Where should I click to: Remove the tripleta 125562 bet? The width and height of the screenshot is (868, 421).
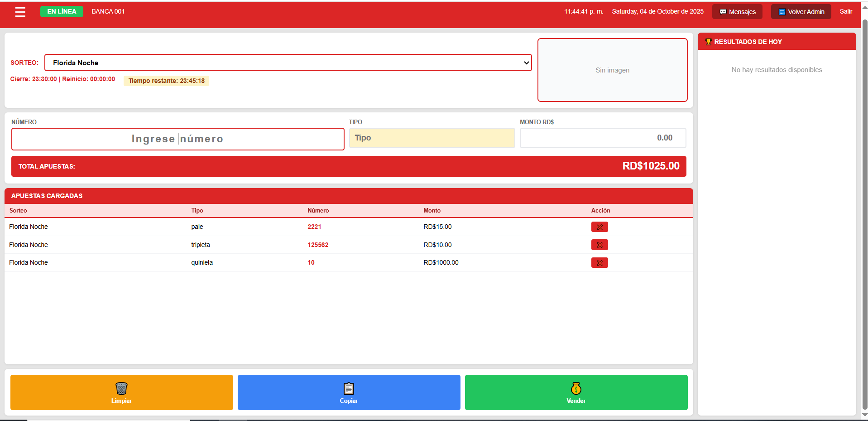click(x=599, y=245)
